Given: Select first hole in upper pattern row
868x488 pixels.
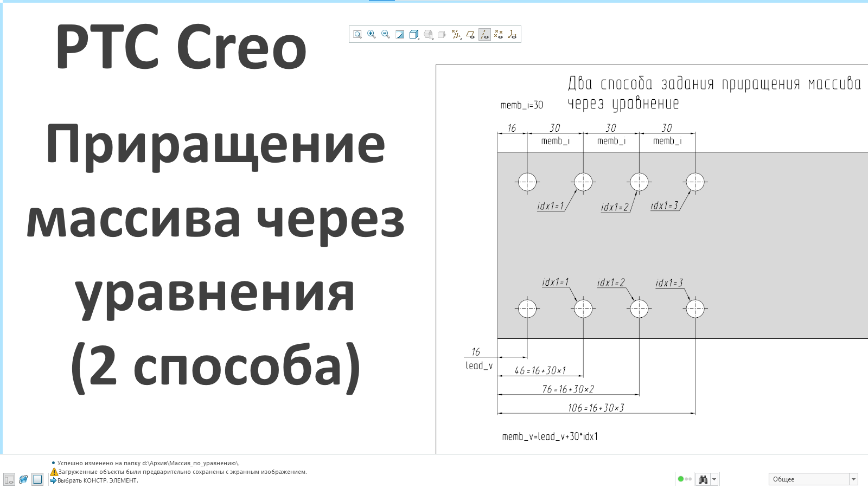Looking at the screenshot, I should [527, 182].
